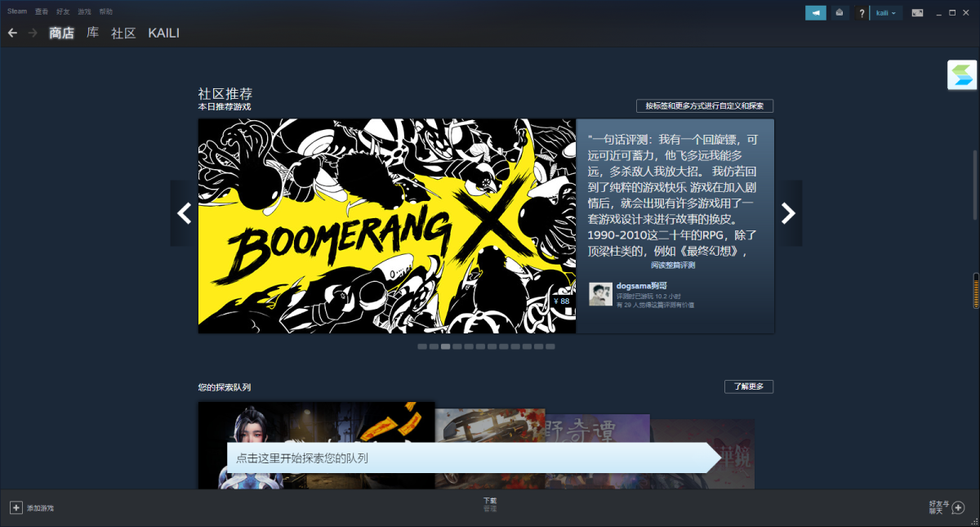
Task: Open the Steam menu
Action: tap(17, 11)
